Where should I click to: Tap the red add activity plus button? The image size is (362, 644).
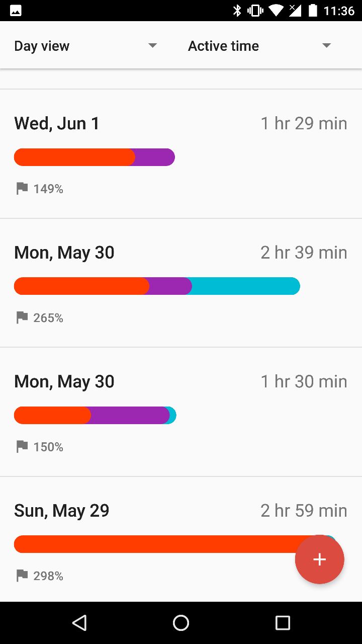(x=319, y=559)
